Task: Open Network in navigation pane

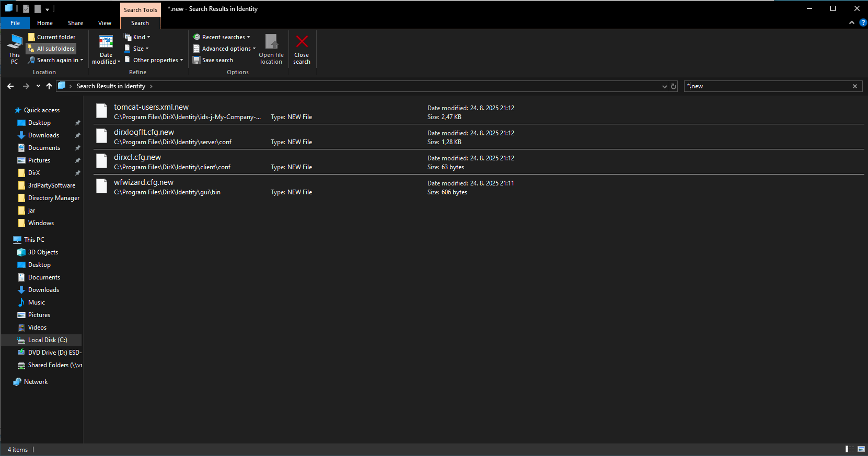Action: click(36, 382)
